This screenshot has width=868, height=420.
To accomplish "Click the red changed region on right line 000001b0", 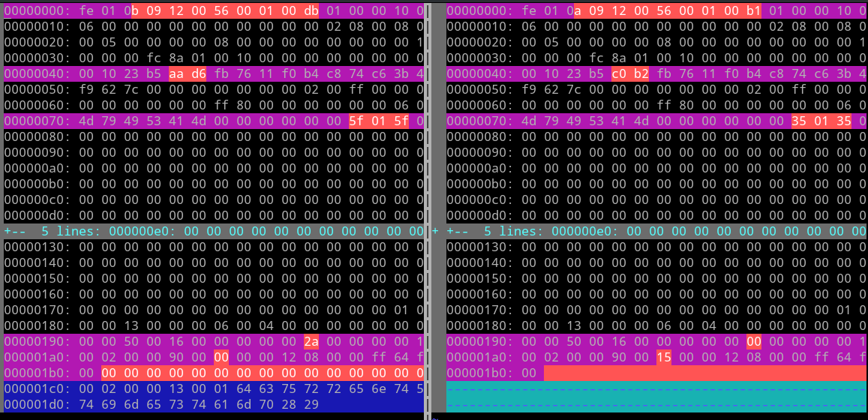I will 705,373.
